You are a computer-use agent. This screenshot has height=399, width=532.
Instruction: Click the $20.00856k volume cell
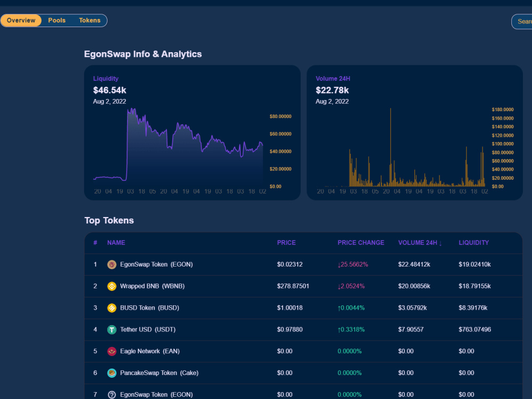pos(414,286)
